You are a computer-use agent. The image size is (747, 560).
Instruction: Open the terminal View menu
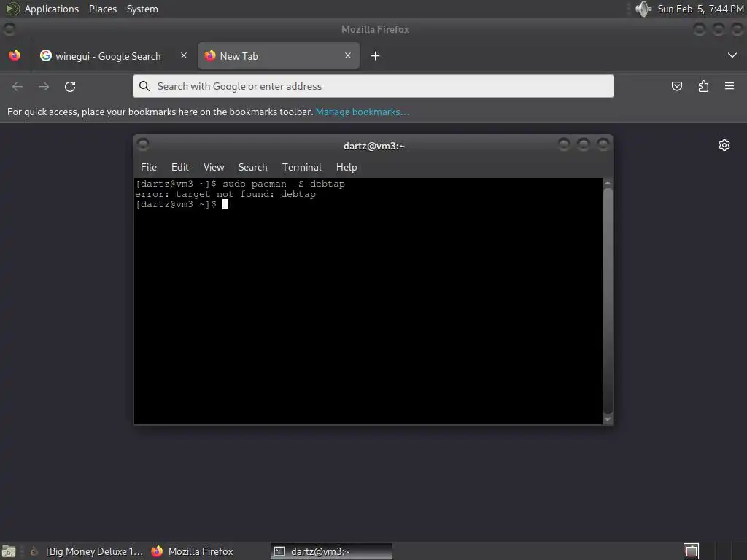[214, 167]
